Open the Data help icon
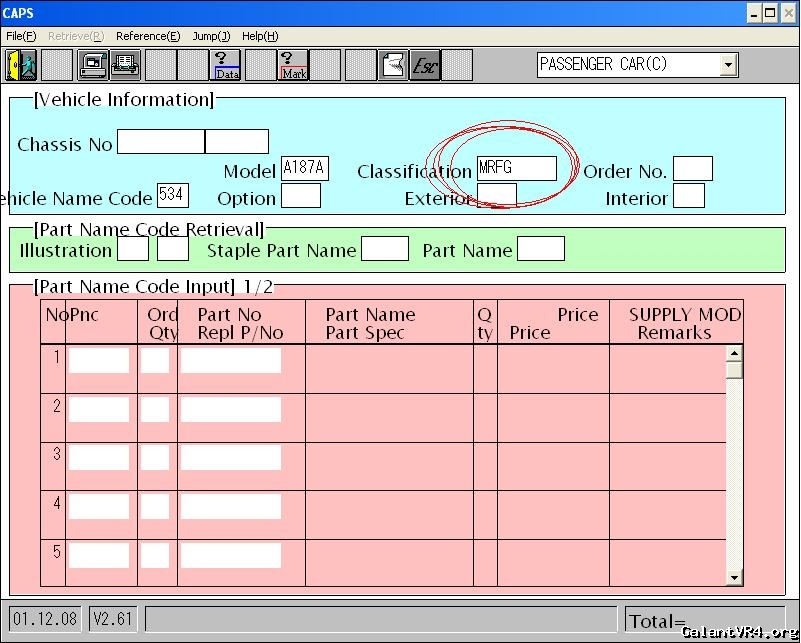The image size is (801, 643). pyautogui.click(x=227, y=65)
